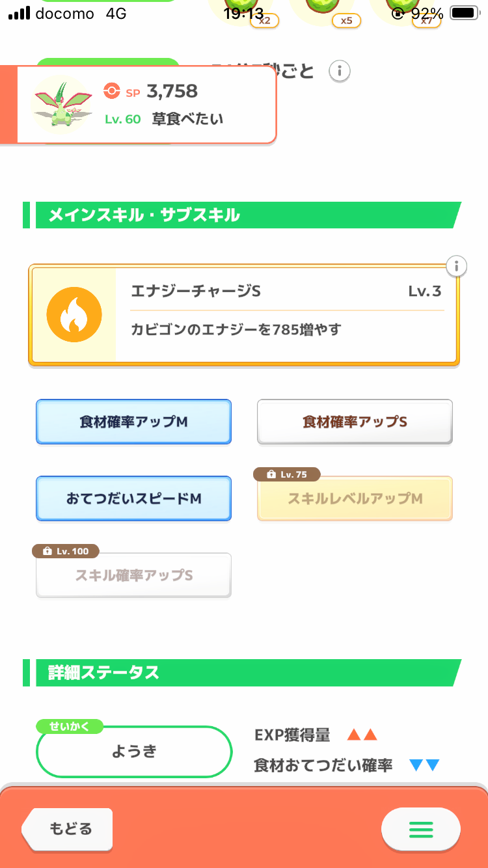Tap the blue down arrows beside 食材おてつだい確率
Screen dimensions: 488x868
coord(425,765)
